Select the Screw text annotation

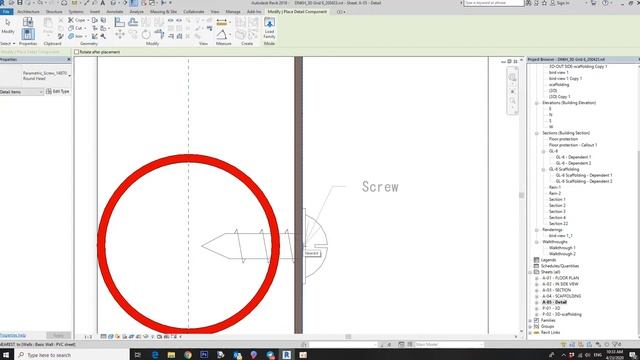380,187
